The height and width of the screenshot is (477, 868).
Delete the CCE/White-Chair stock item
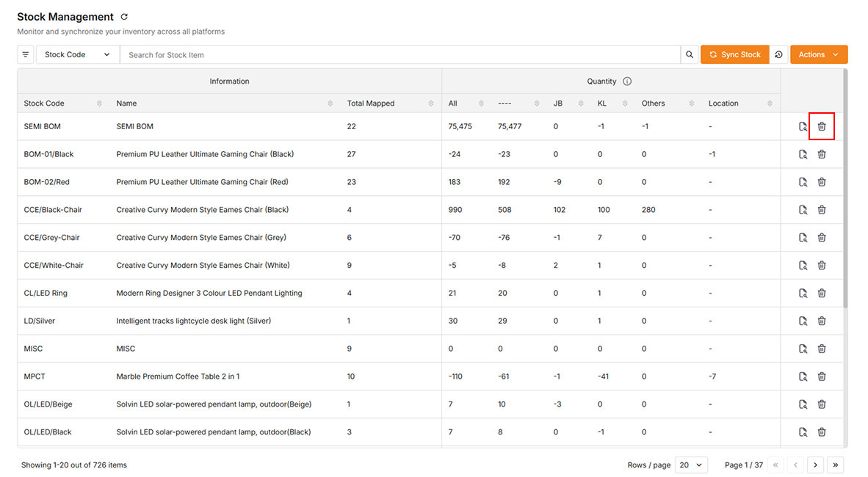click(x=822, y=265)
